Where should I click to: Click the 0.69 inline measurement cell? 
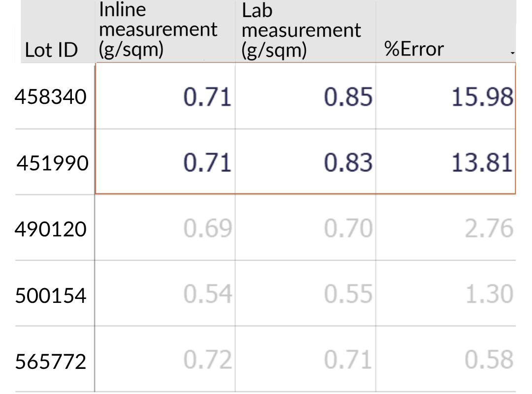[207, 229]
